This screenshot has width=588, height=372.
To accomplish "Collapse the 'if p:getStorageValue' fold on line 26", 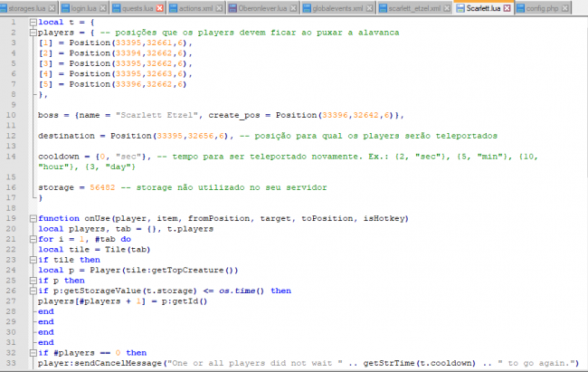I will 33,291.
